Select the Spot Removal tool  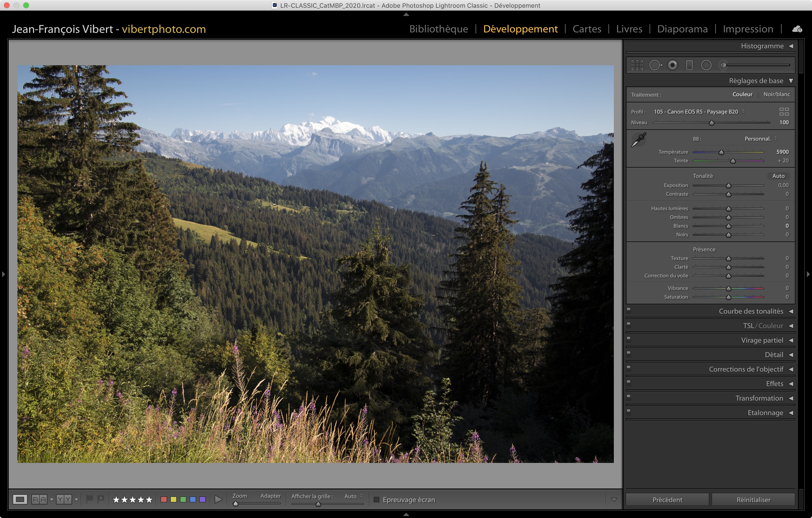[655, 65]
